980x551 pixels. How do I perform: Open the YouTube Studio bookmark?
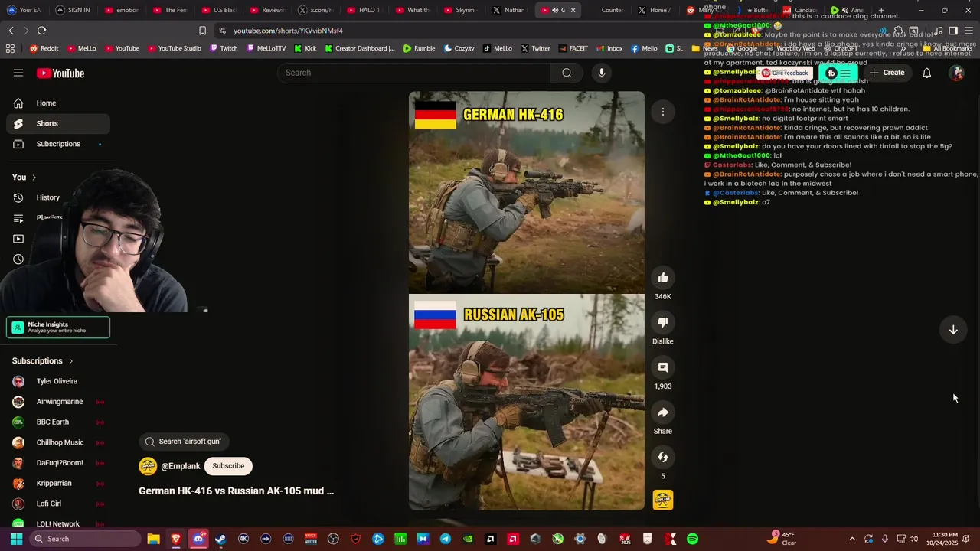pos(174,48)
